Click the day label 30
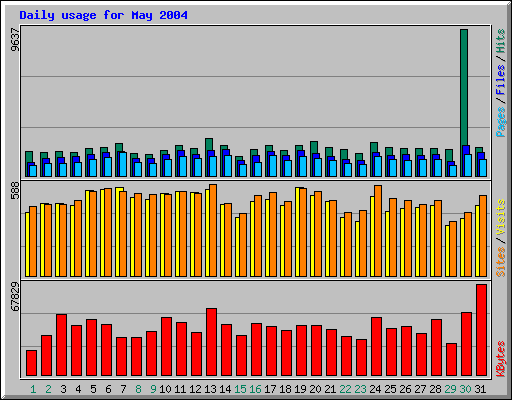The width and height of the screenshot is (512, 400). point(465,389)
